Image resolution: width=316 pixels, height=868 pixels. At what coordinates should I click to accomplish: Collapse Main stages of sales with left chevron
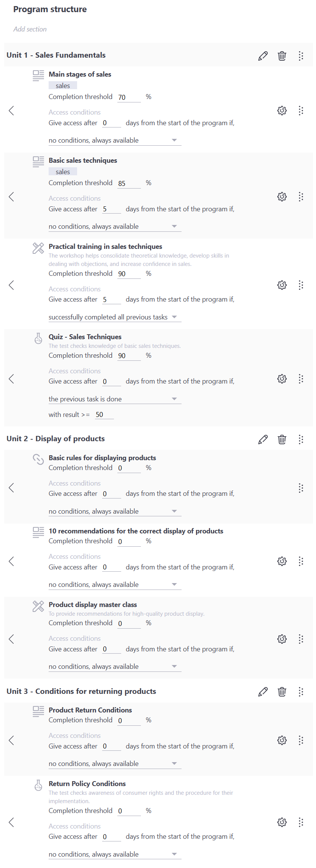[x=11, y=111]
